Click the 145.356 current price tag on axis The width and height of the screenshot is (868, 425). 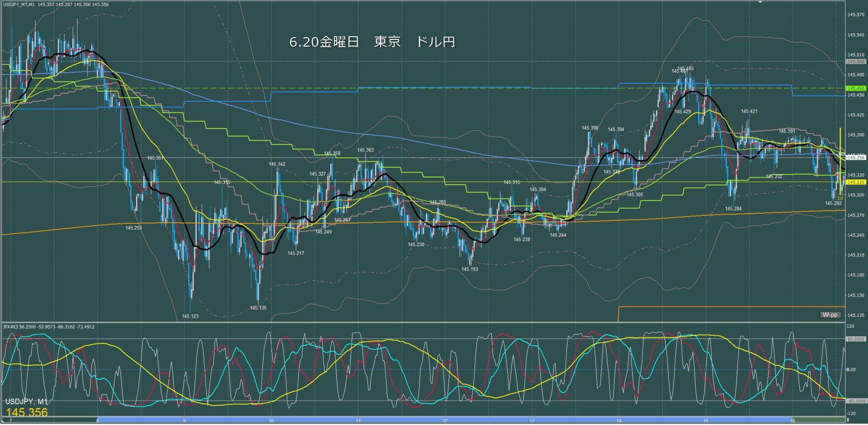[856, 158]
